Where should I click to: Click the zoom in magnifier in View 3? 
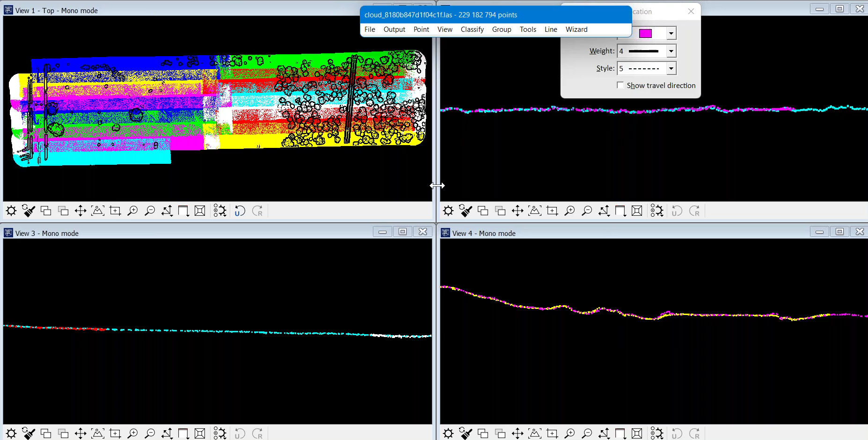(x=132, y=433)
